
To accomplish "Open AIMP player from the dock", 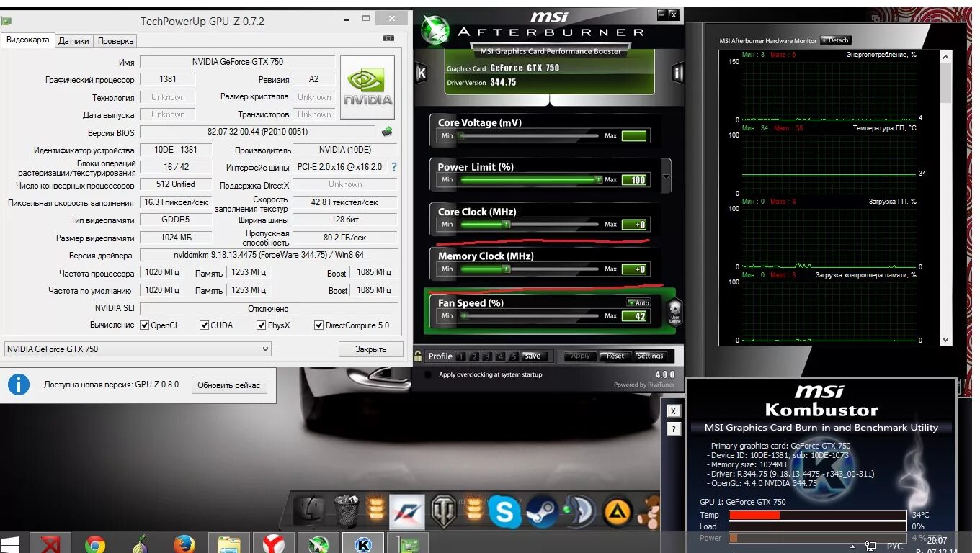I will click(618, 513).
